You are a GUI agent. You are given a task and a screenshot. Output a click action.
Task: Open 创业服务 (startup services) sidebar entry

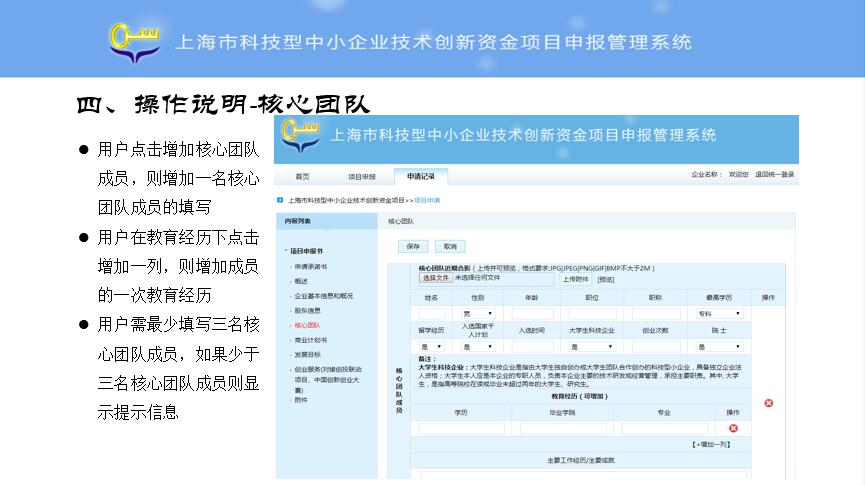328,380
